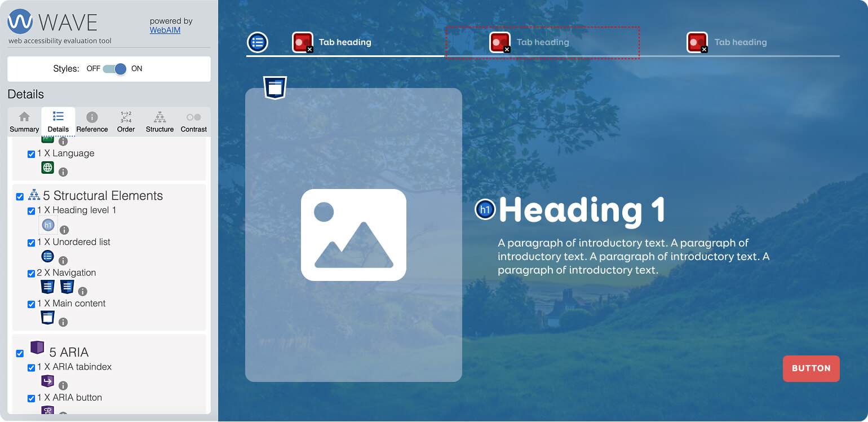
Task: Click the green Language globe icon
Action: pos(48,168)
